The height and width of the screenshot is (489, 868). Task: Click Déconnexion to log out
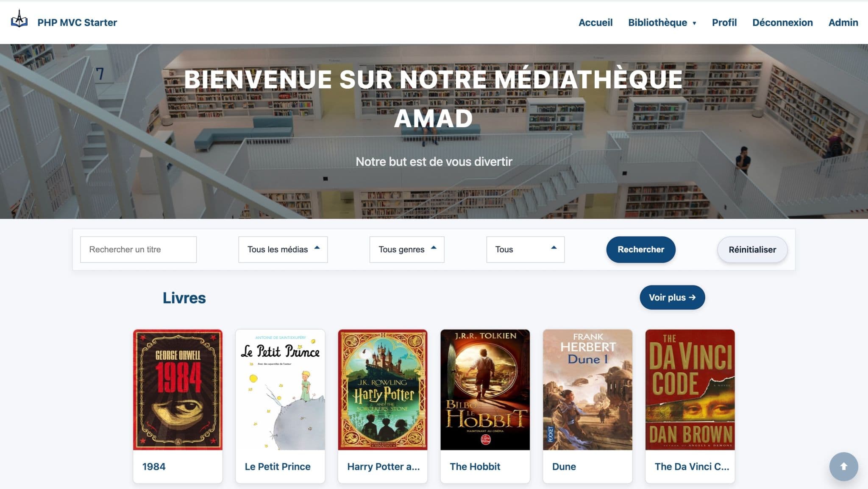[782, 22]
